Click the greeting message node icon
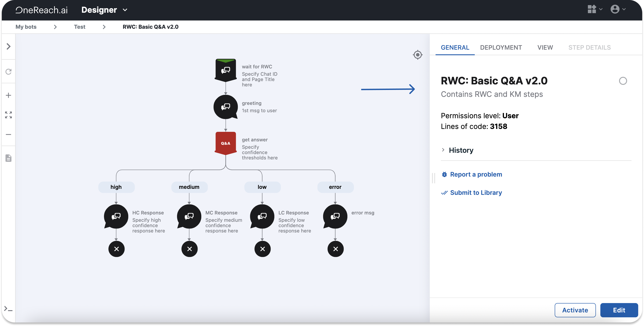This screenshot has width=644, height=326. click(x=226, y=106)
